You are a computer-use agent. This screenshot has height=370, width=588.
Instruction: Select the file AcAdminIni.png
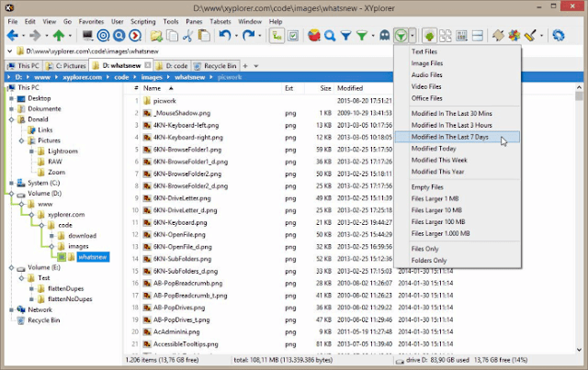point(176,332)
